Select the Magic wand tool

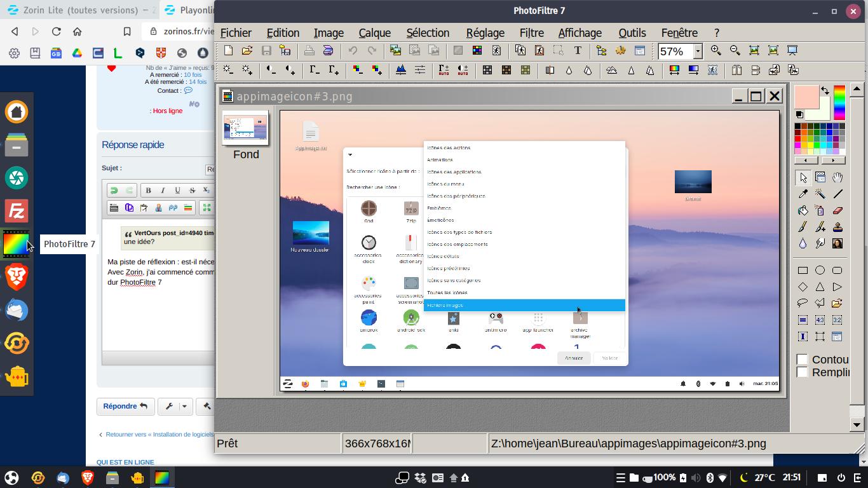(x=820, y=194)
